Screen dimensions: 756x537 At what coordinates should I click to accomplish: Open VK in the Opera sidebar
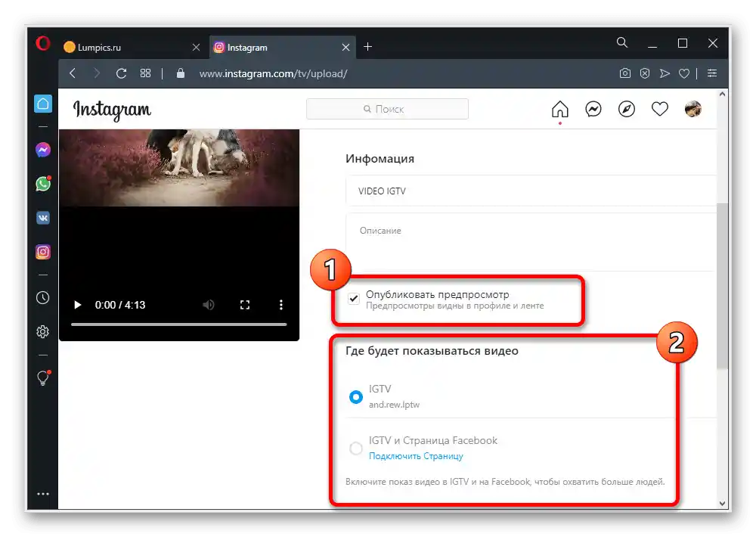(x=43, y=218)
